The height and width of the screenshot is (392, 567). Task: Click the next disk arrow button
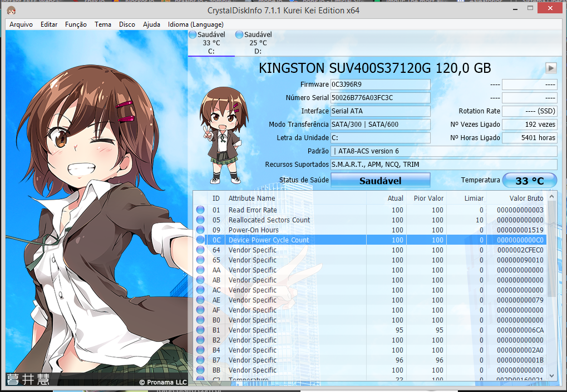pyautogui.click(x=551, y=68)
